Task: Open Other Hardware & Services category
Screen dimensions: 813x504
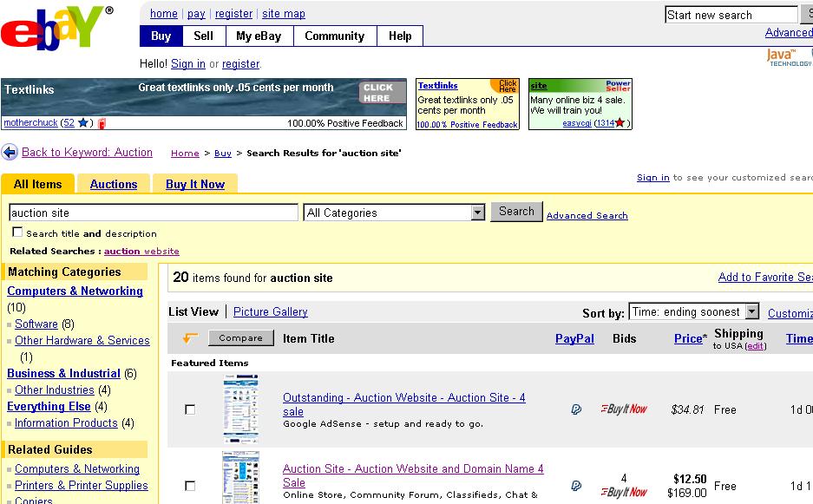Action: pyautogui.click(x=82, y=341)
